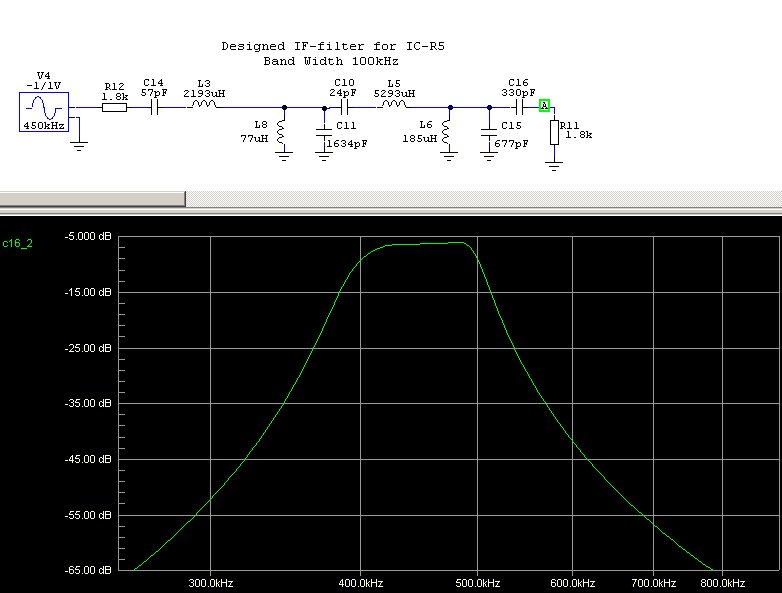
Task: Select output capacitor C16 330pF
Action: pos(519,107)
